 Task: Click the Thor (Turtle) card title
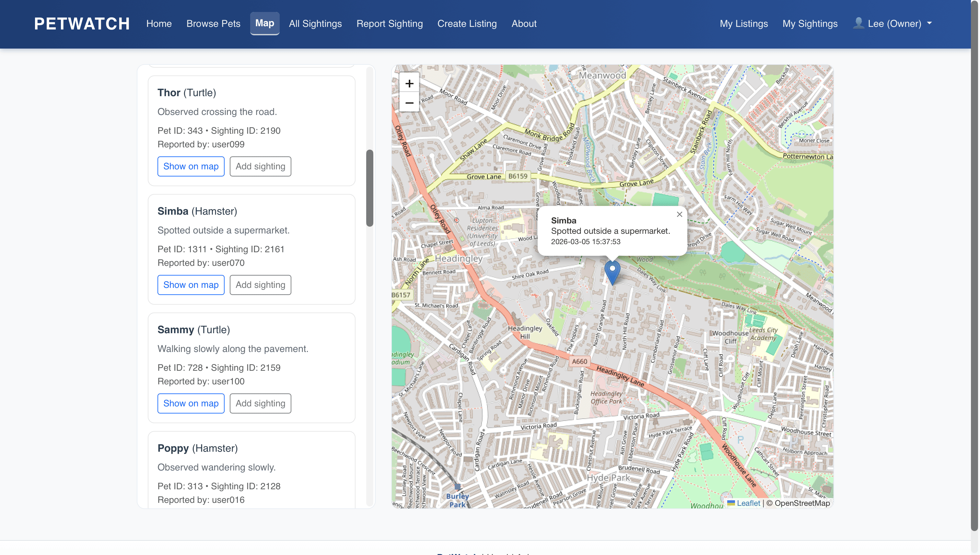tap(187, 93)
